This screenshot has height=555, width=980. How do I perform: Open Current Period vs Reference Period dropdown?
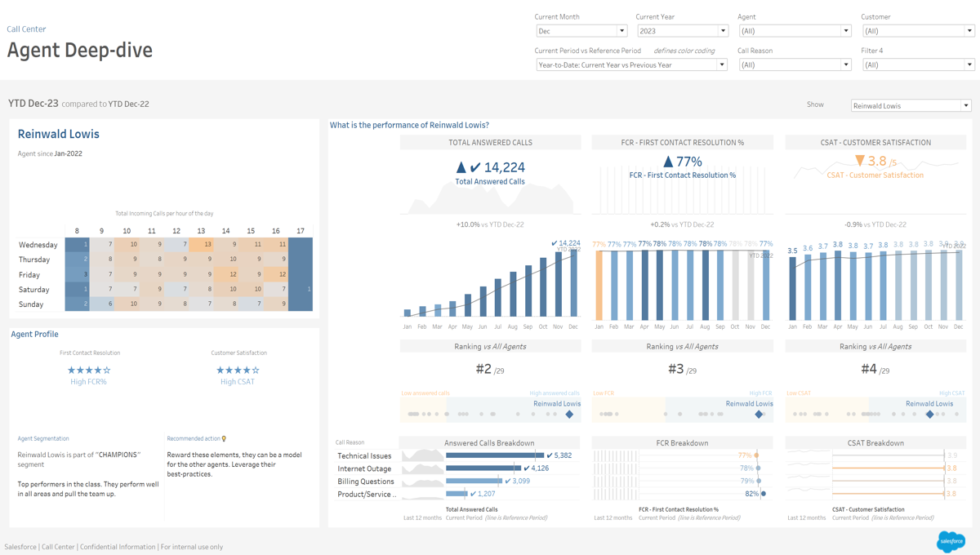click(630, 64)
